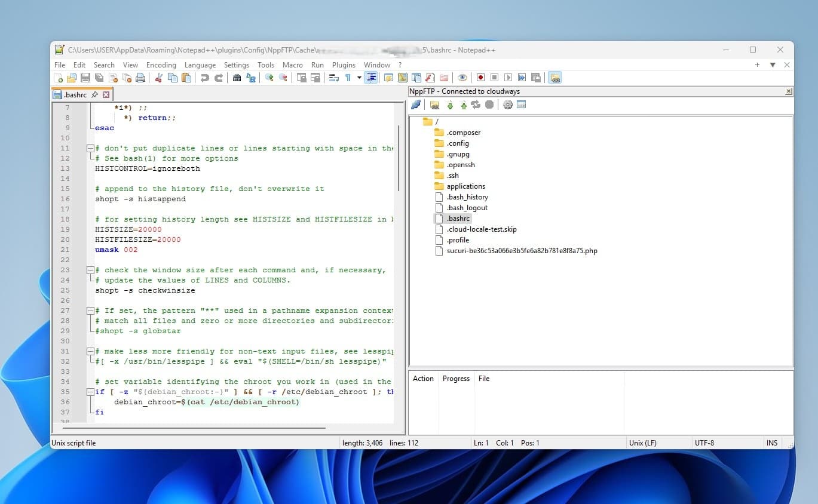Click the Save All toolbar icon
The height and width of the screenshot is (504, 818).
(99, 78)
